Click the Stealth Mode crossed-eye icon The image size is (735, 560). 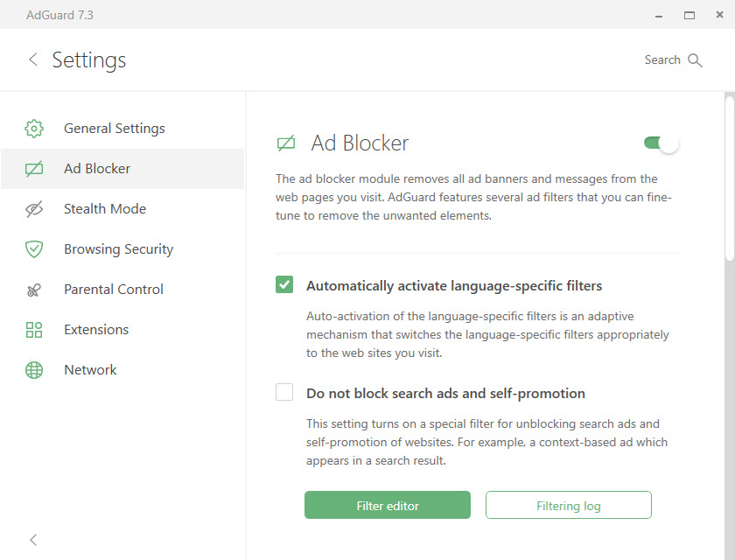[34, 209]
